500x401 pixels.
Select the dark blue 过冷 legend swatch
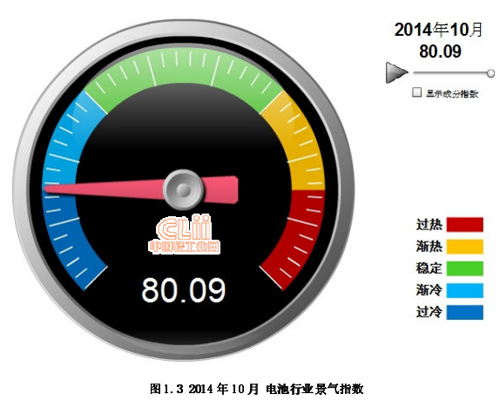(x=465, y=312)
